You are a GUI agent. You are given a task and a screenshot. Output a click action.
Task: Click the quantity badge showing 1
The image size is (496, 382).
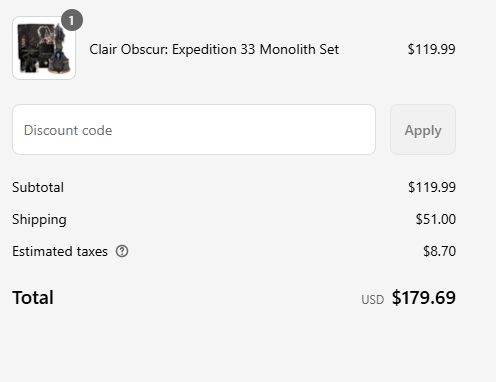click(72, 20)
